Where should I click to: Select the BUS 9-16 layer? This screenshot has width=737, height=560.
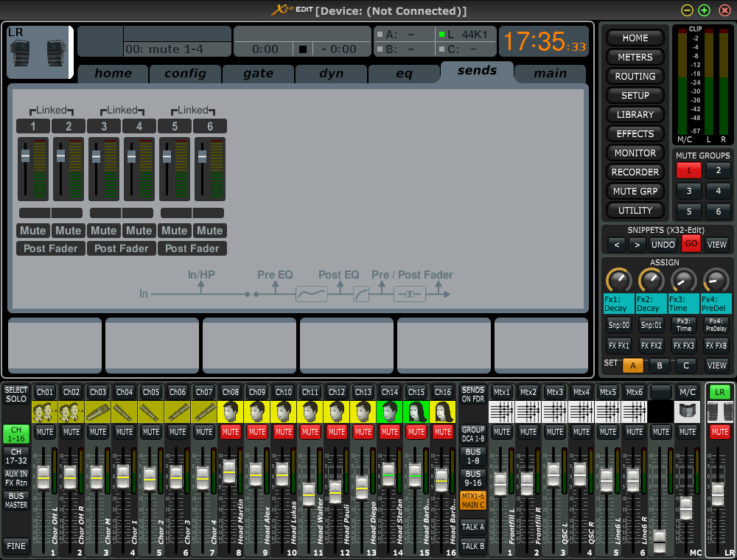coord(473,478)
